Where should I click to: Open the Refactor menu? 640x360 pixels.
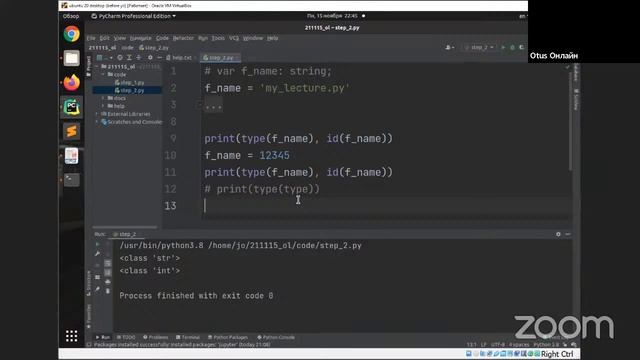pos(183,38)
